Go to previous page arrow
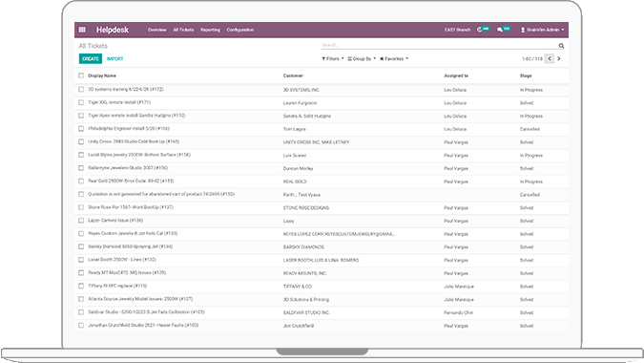Viewport: 644px width, 363px height. [x=550, y=59]
